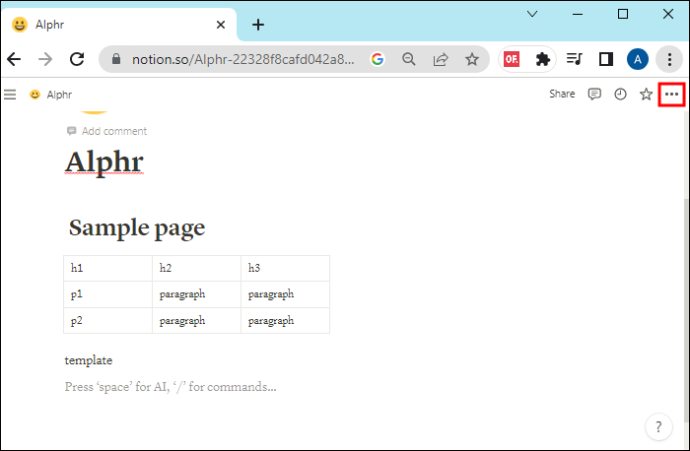The height and width of the screenshot is (451, 690).
Task: Open a new browser tab
Action: 258,25
